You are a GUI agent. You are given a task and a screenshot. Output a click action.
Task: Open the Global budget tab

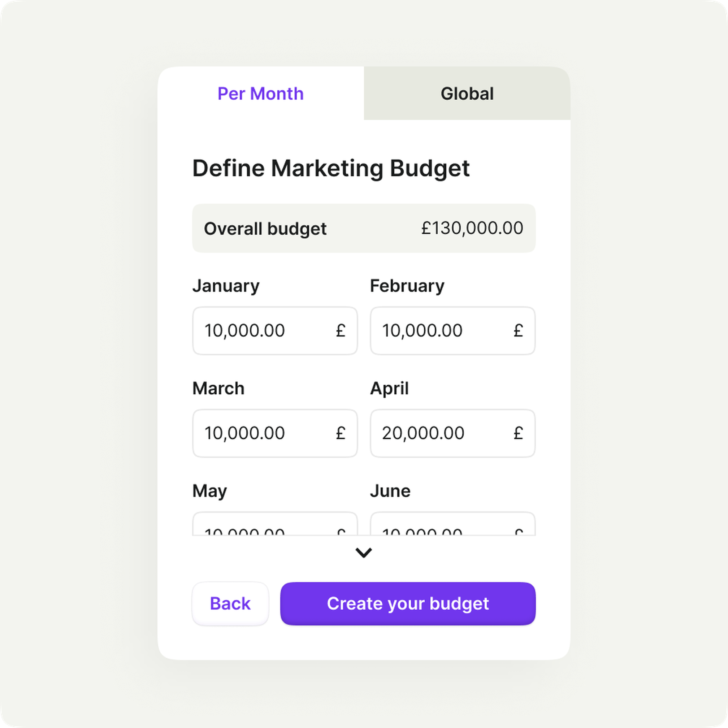[x=467, y=94]
